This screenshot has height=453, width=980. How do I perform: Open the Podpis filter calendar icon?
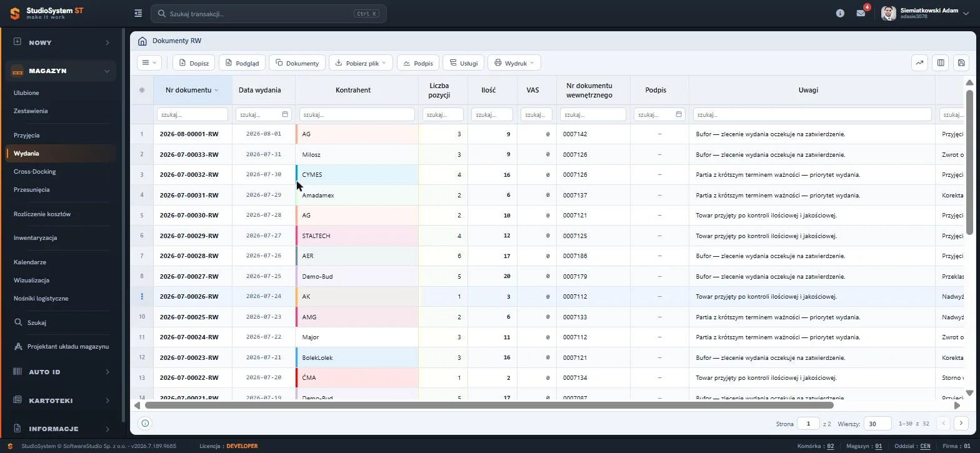coord(679,114)
